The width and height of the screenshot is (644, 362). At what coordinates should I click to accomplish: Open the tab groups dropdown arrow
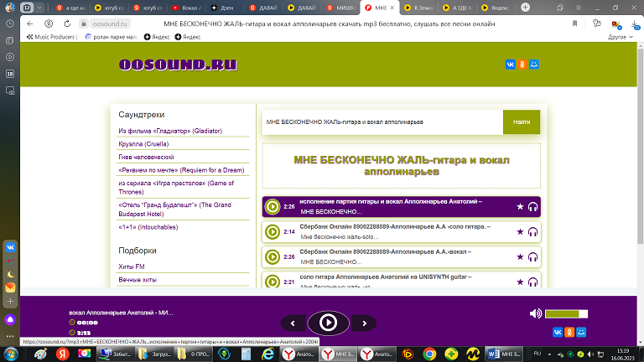click(39, 8)
